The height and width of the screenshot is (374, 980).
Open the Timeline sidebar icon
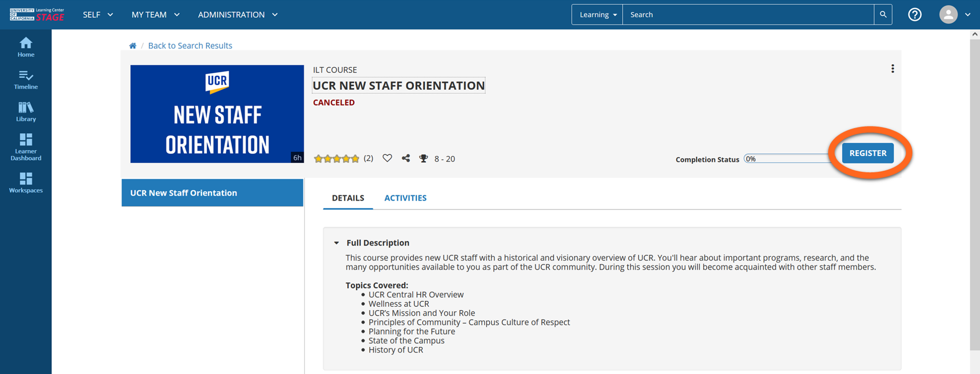coord(26,80)
